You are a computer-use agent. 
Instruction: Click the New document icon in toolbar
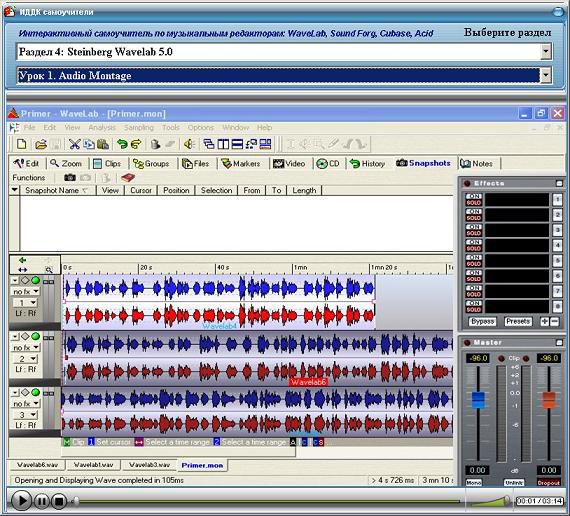(21, 144)
